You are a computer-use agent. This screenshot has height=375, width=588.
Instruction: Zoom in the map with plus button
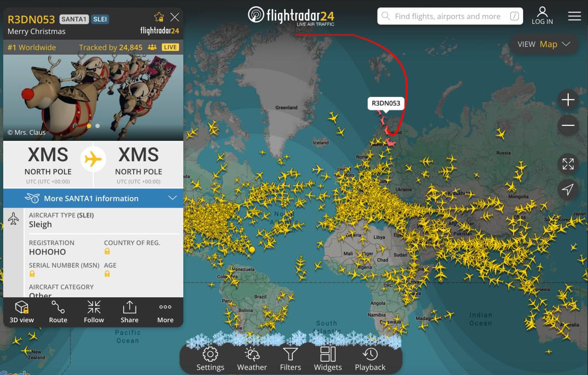pyautogui.click(x=568, y=100)
